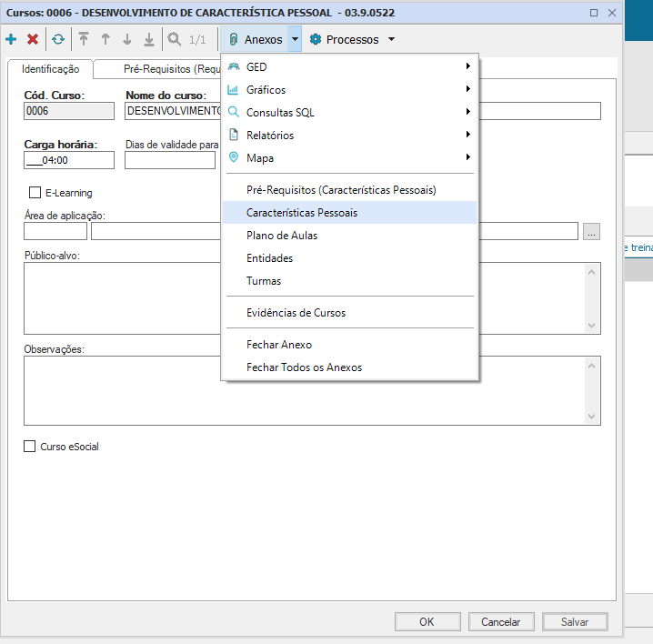Choose Plano de Aulas from menu
The height and width of the screenshot is (644, 653).
(x=282, y=236)
